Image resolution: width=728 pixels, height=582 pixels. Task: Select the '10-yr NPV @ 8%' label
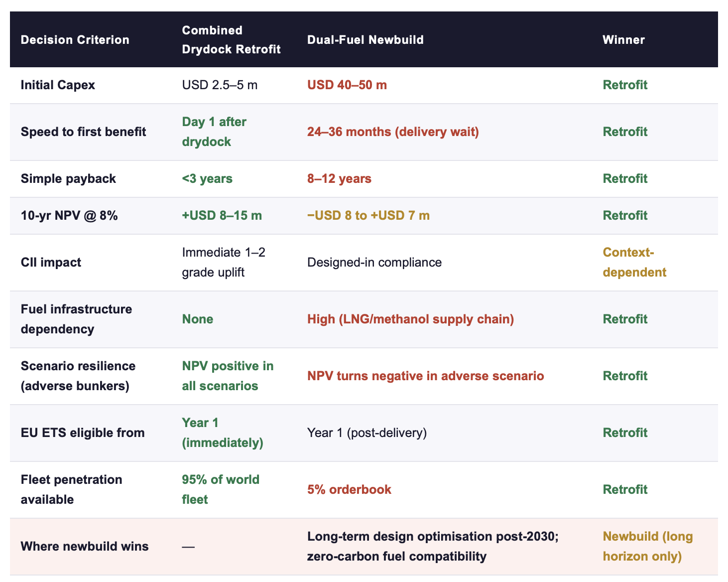pyautogui.click(x=69, y=215)
